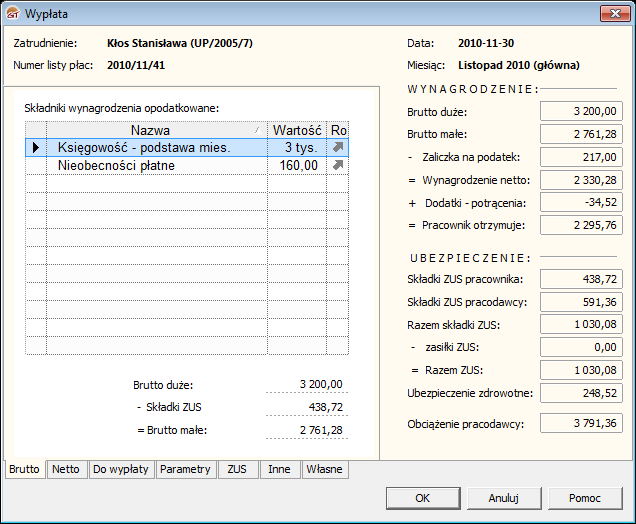
Task: Open help with the Pomoc button
Action: [584, 498]
